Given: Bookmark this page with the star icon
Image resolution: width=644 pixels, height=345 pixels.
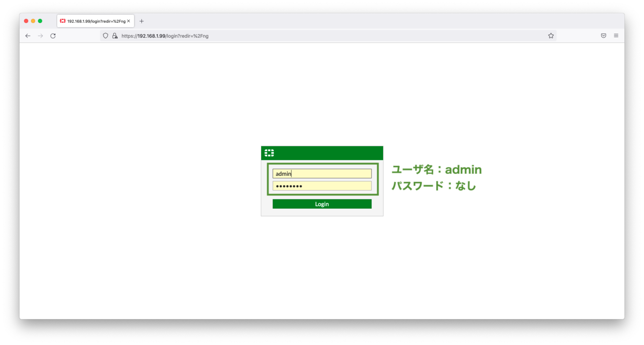Looking at the screenshot, I should (551, 36).
